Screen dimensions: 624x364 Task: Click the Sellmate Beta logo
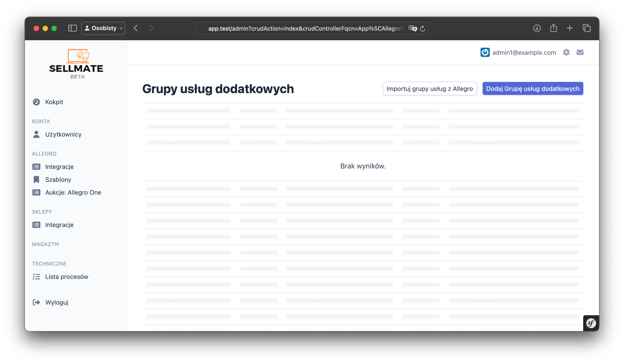76,64
